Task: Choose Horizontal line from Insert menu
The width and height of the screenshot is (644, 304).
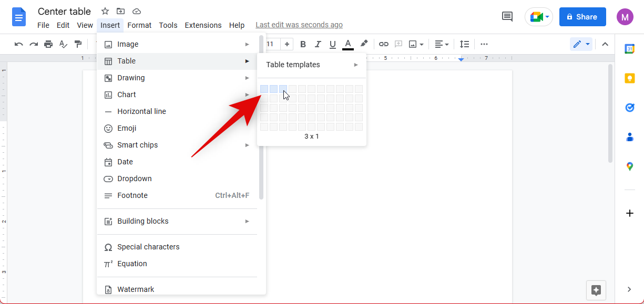Action: tap(141, 111)
